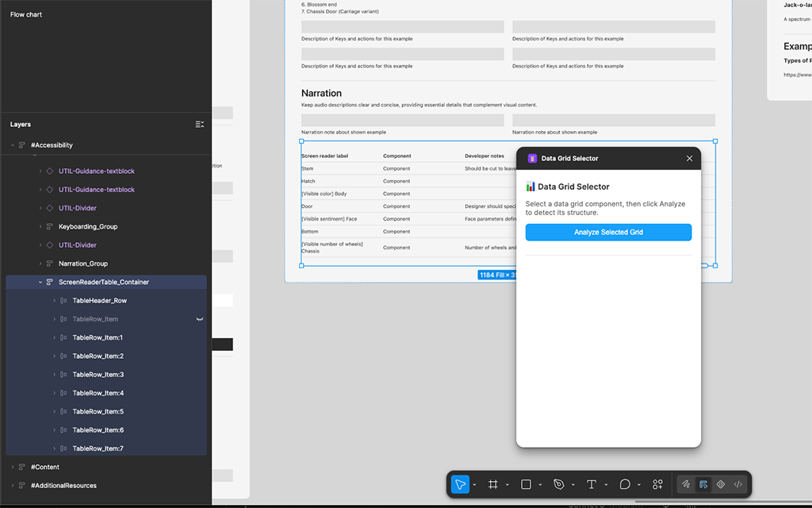Click the diamond component mode icon in the toolbar
The height and width of the screenshot is (508, 812).
[x=720, y=484]
